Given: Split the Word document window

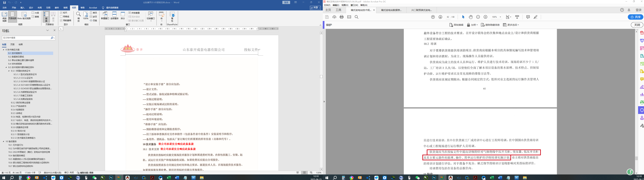Looking at the screenshot, I should 123,16.
